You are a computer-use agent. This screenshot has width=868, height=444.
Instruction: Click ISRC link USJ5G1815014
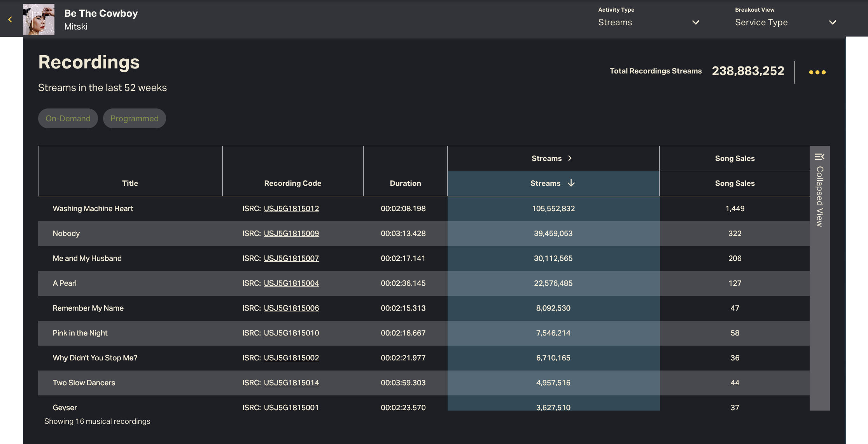291,383
